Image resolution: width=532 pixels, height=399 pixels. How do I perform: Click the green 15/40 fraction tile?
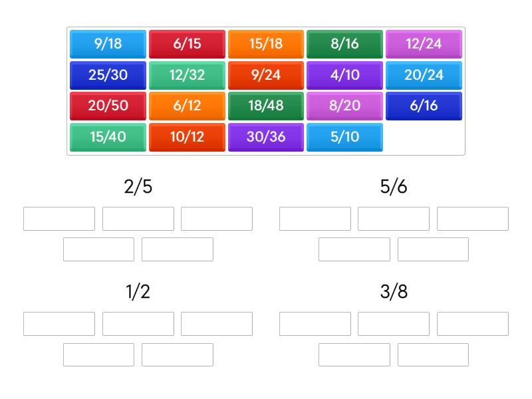108,136
